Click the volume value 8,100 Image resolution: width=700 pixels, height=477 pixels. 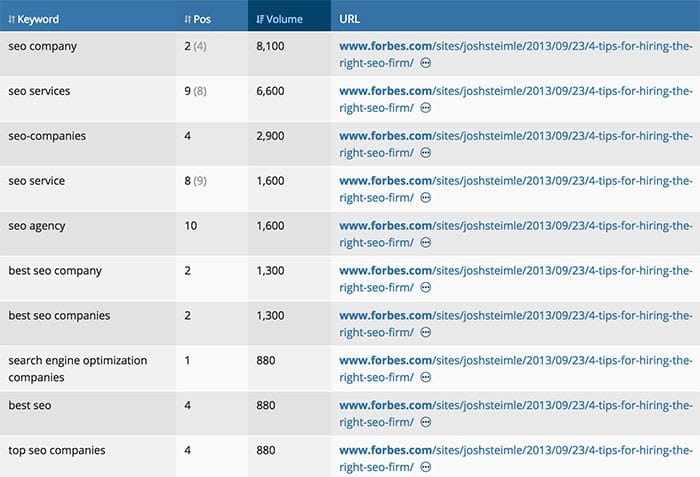click(x=270, y=46)
